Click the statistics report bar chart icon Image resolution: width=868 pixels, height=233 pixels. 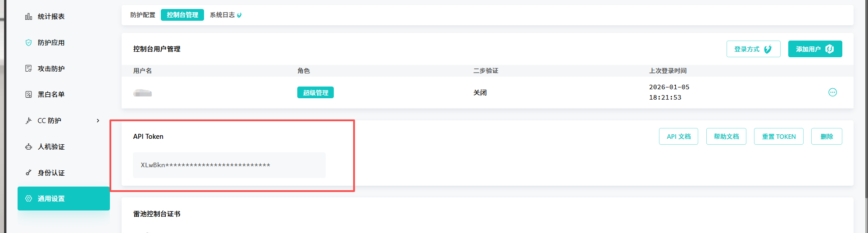tap(28, 17)
